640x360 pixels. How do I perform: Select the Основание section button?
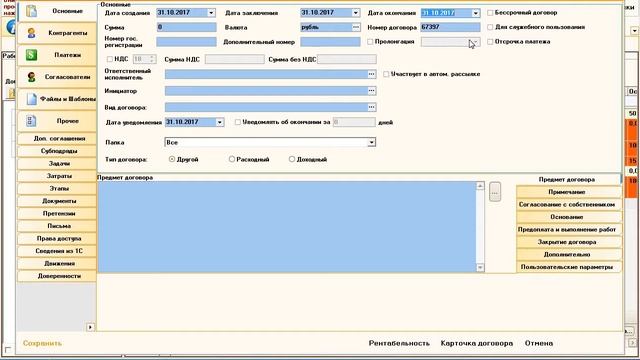(569, 217)
